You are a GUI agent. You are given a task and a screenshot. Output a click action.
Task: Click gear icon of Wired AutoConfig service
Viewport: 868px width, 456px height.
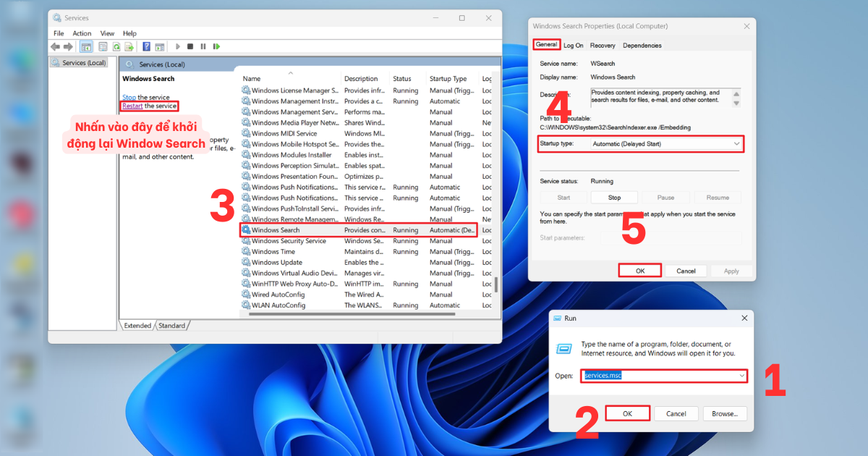(x=246, y=295)
